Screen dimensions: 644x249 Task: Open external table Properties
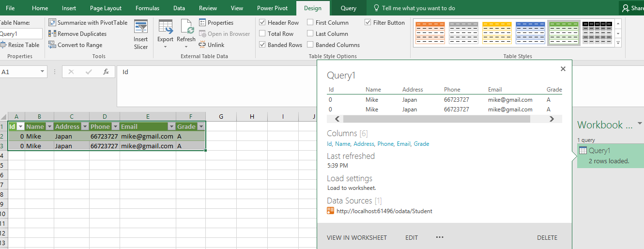[216, 23]
